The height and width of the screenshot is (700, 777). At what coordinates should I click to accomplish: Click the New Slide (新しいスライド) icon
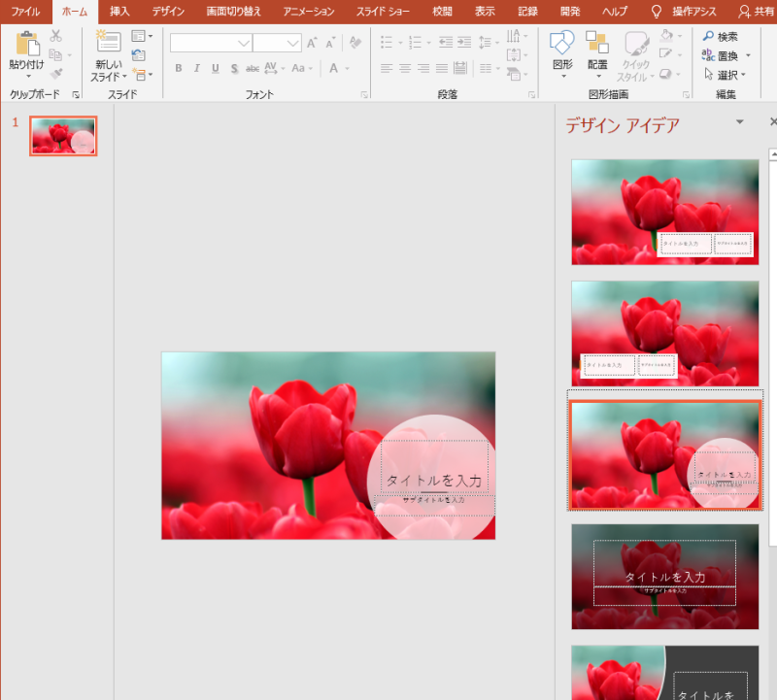click(x=109, y=44)
